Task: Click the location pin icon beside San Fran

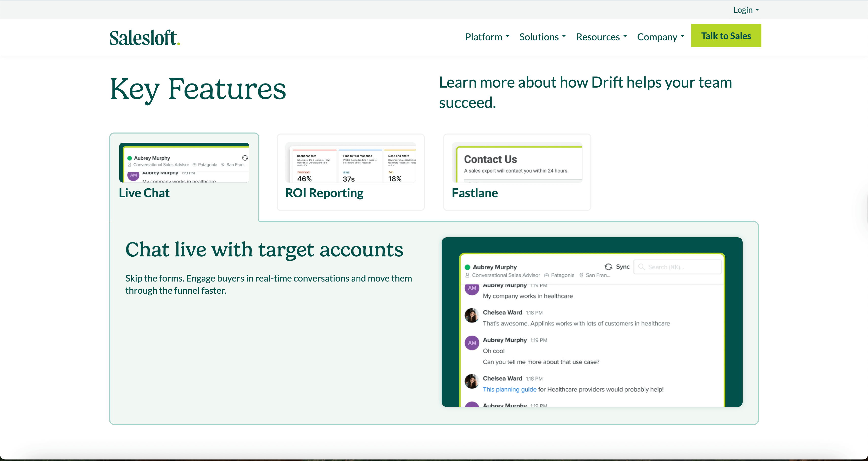Action: pyautogui.click(x=581, y=275)
